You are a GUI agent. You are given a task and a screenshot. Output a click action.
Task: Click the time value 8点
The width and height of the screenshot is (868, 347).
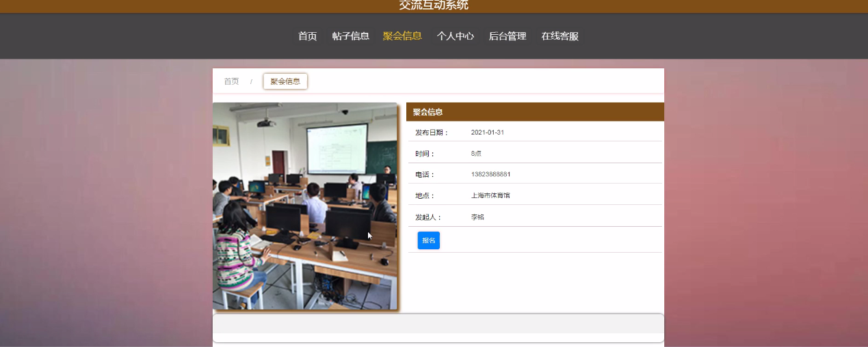tap(476, 154)
